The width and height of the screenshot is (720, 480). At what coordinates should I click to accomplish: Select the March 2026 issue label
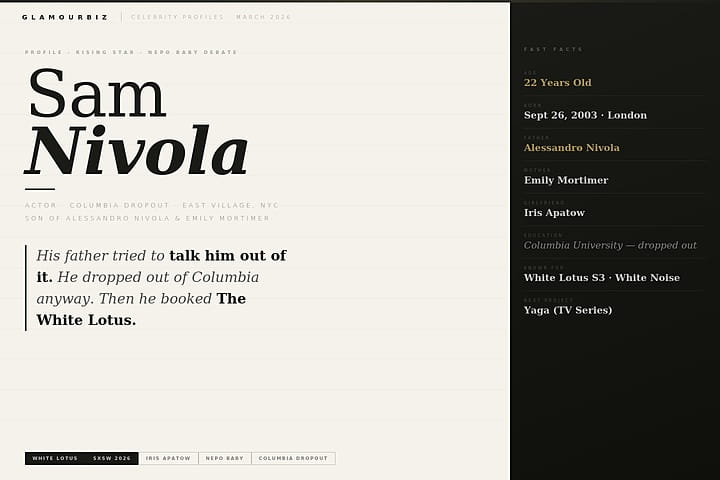(x=265, y=17)
